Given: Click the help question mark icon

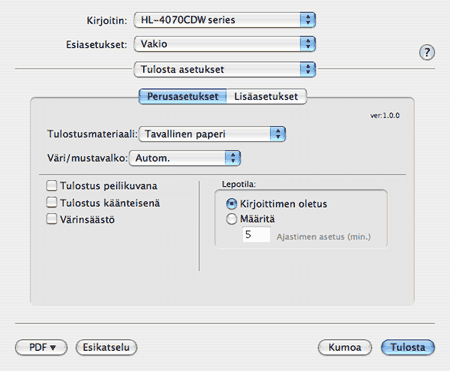Looking at the screenshot, I should [427, 52].
